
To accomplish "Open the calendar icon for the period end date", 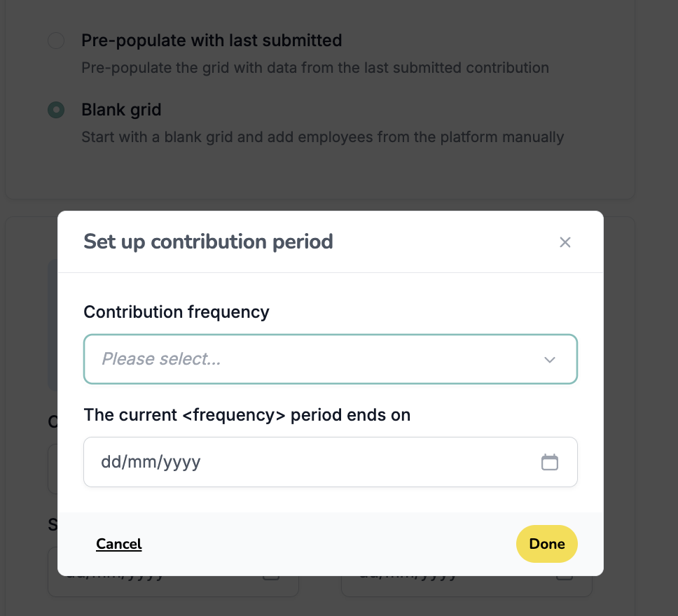I will (550, 462).
